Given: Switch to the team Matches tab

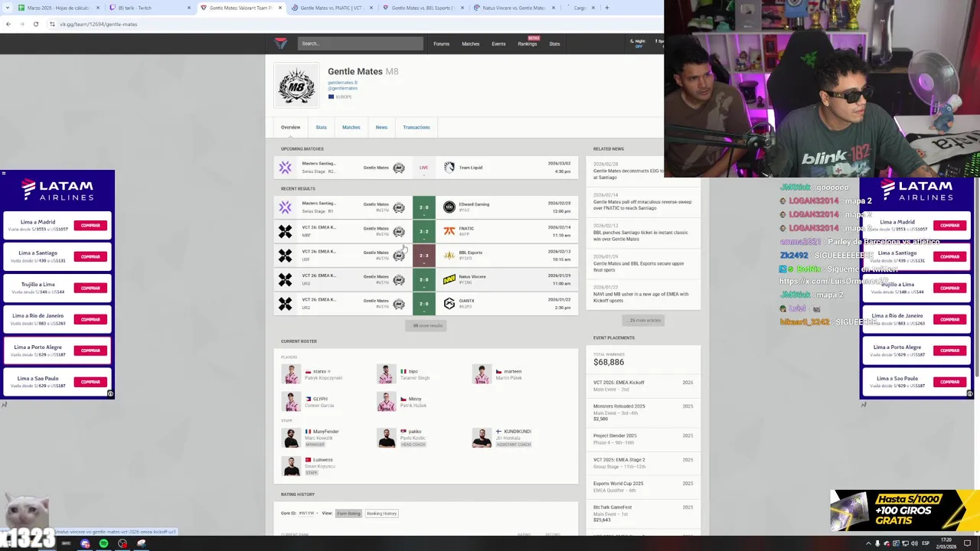Looking at the screenshot, I should click(x=351, y=127).
